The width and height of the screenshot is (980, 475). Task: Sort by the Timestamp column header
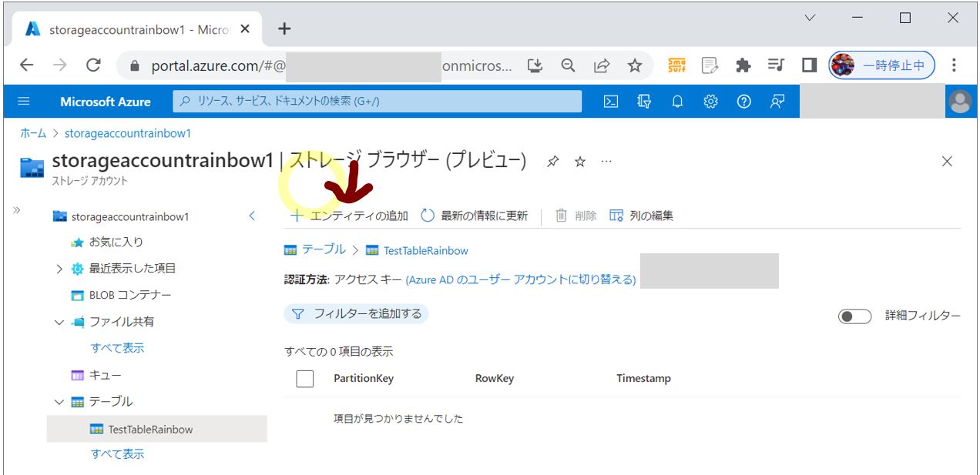(x=643, y=379)
